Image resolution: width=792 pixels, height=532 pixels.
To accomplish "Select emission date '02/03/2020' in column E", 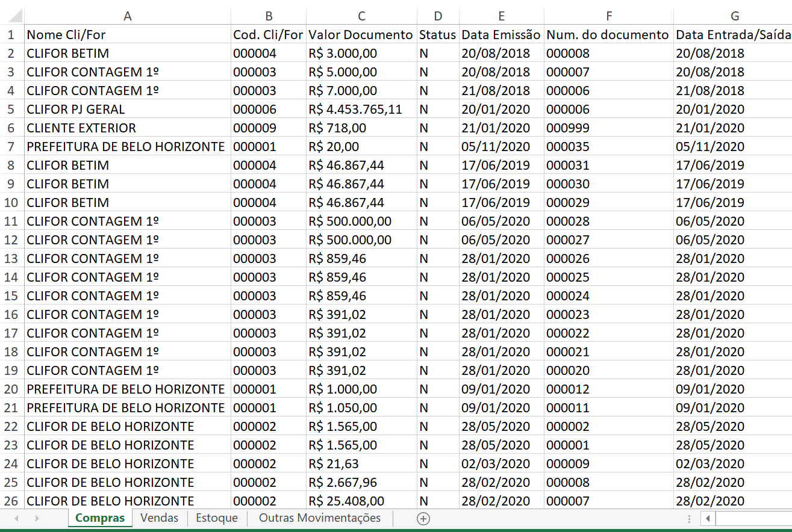I will click(502, 464).
